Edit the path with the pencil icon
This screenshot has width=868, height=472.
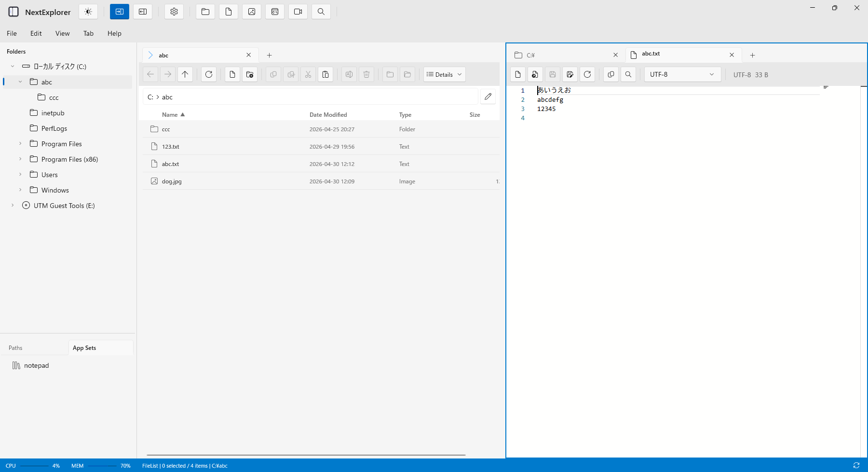tap(488, 97)
